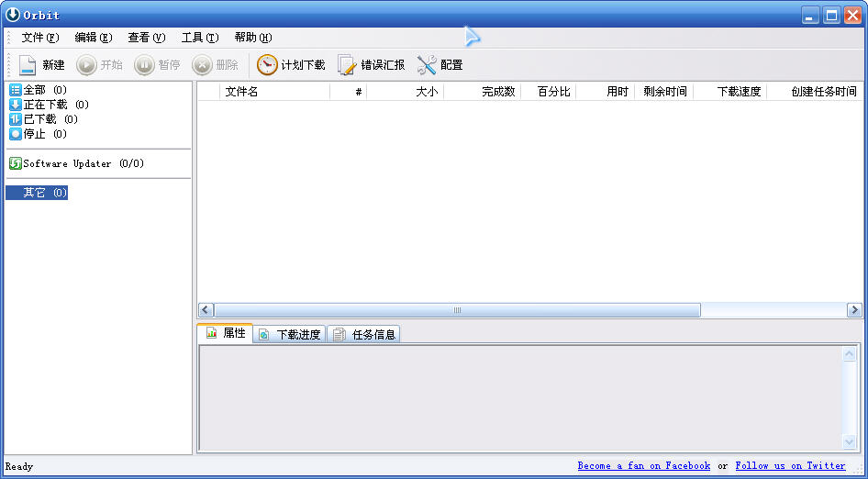The width and height of the screenshot is (868, 479).
Task: Switch to the 任务信息 tab
Action: pos(363,334)
